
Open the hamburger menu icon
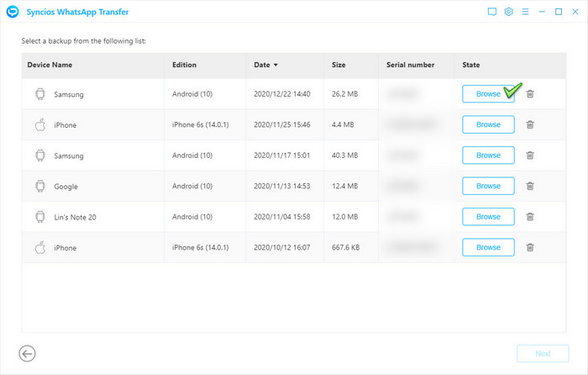point(525,12)
